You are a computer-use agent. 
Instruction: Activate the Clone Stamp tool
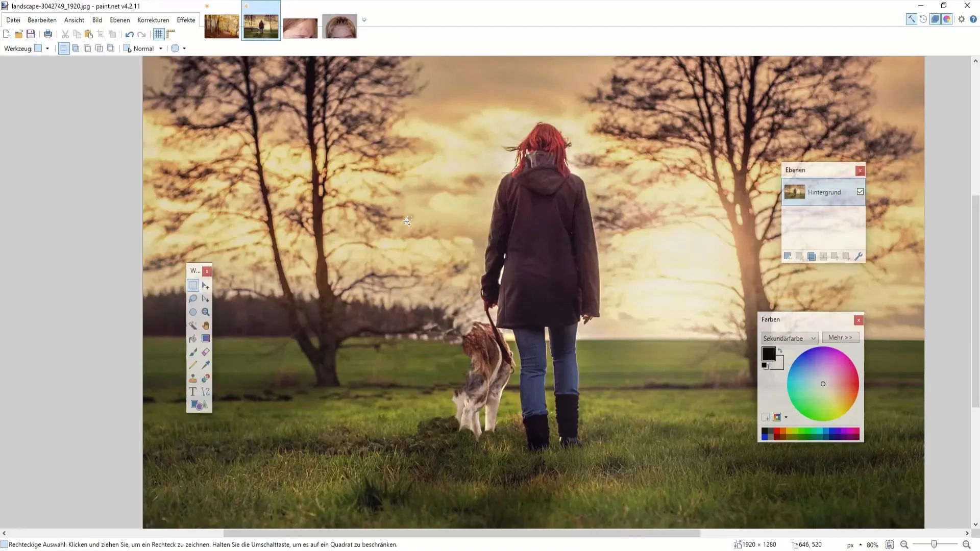coord(192,379)
